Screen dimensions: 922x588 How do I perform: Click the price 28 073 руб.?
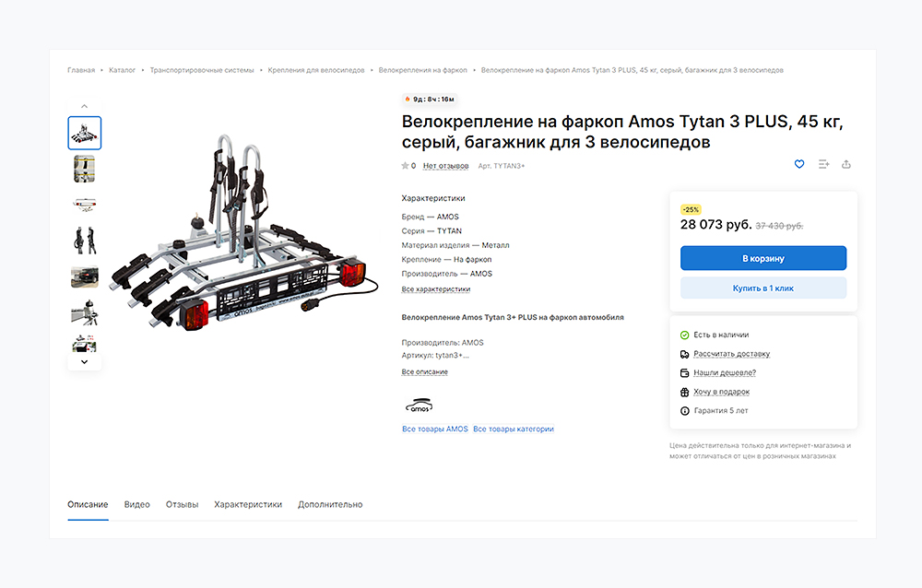[715, 225]
